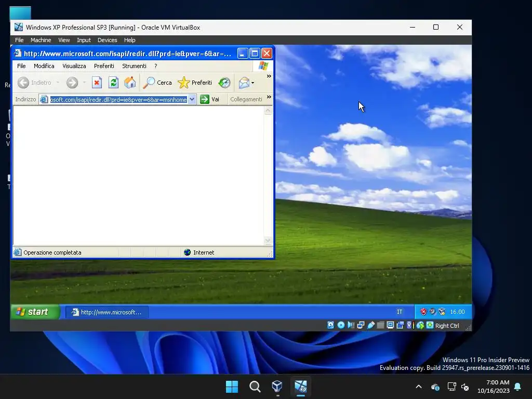The width and height of the screenshot is (532, 399).
Task: Click the IE scrollbar up arrow
Action: click(268, 111)
